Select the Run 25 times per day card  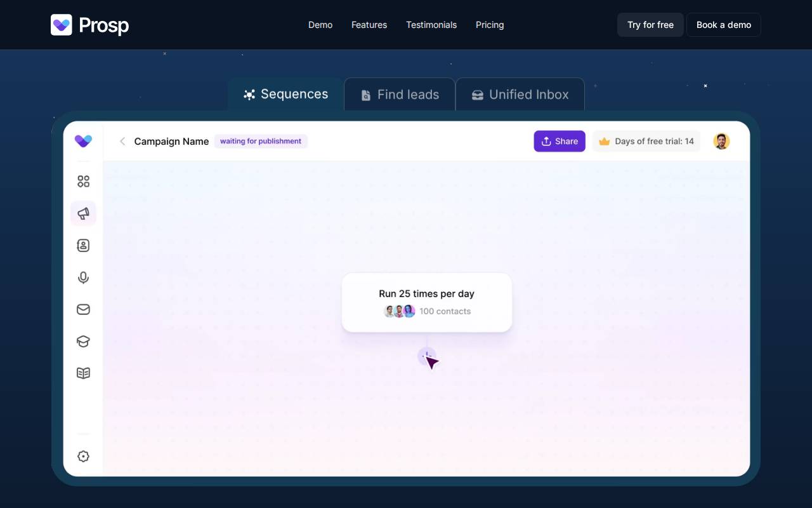click(x=427, y=302)
